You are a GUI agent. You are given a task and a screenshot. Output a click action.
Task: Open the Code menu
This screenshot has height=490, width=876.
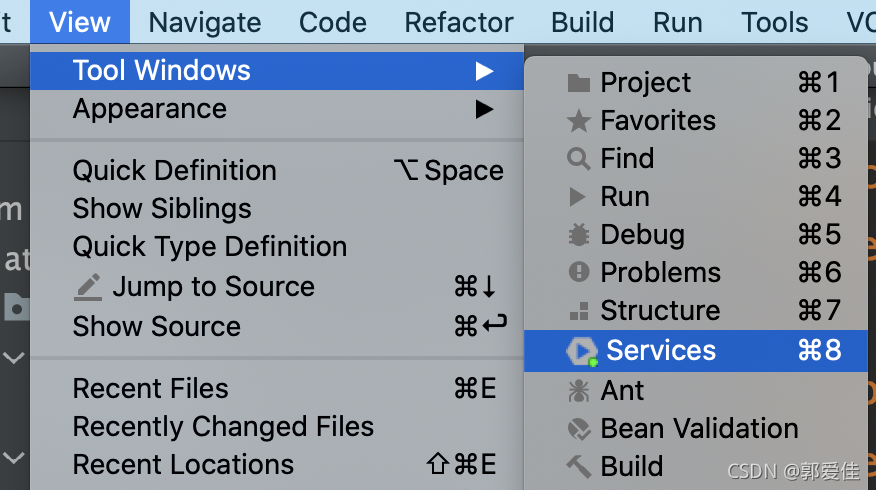(333, 22)
